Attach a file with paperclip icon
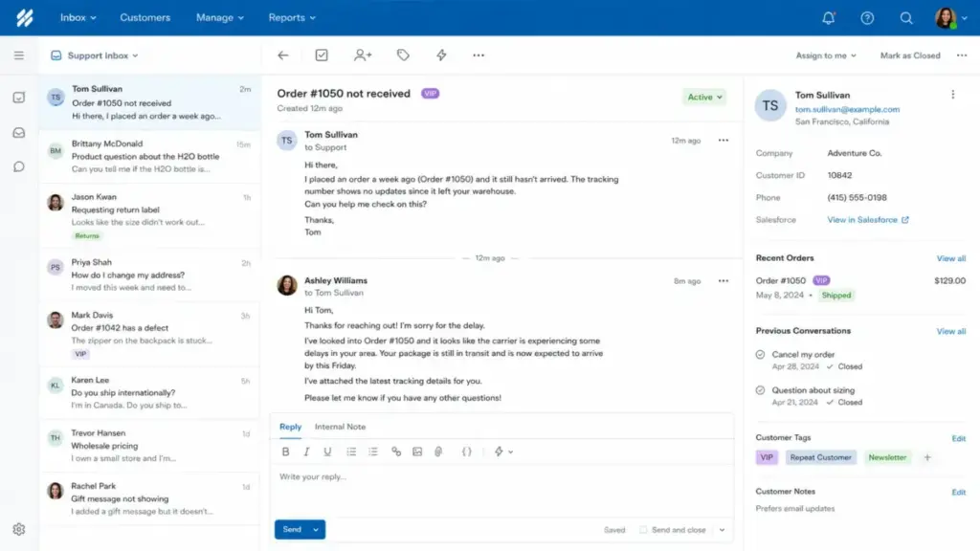The image size is (980, 551). 438,452
